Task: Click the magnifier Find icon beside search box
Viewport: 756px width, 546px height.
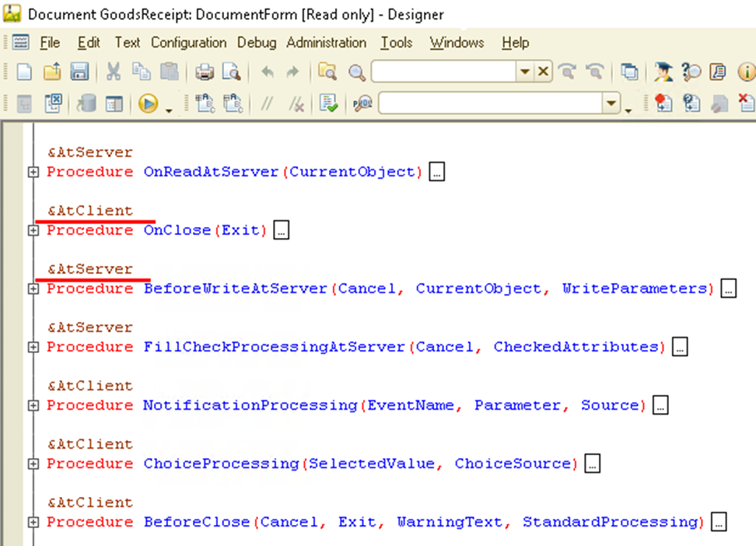Action: click(356, 72)
